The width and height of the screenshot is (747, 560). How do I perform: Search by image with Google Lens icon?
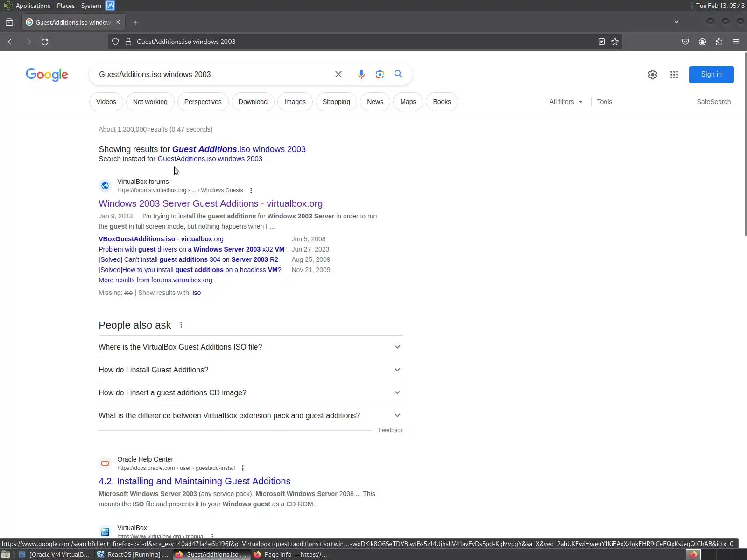pyautogui.click(x=380, y=74)
